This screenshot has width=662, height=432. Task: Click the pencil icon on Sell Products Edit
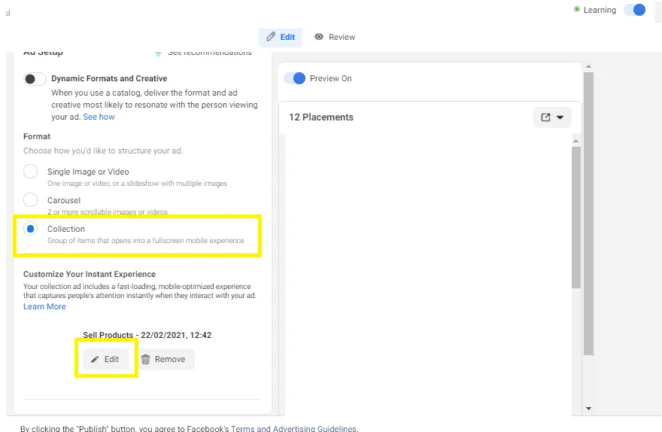[95, 359]
